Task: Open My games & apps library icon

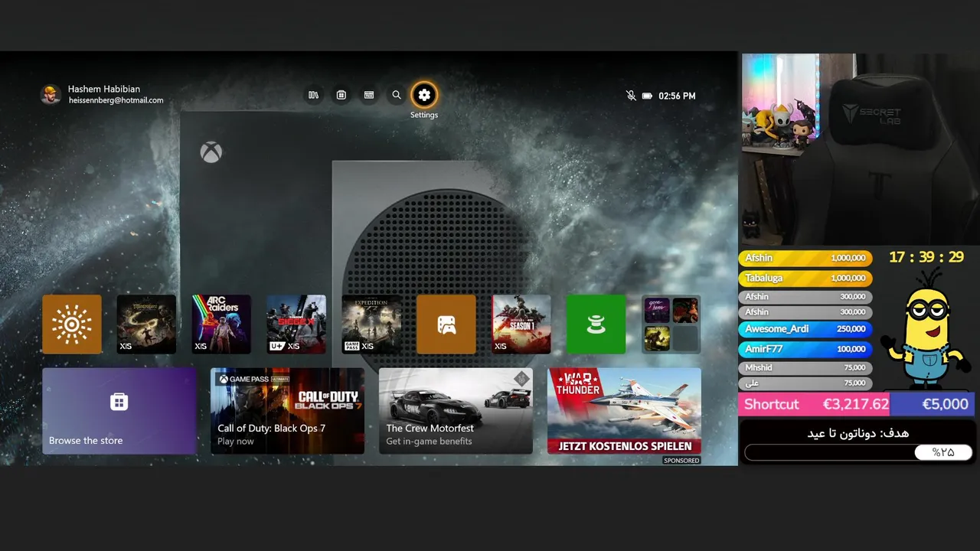Action: pos(313,95)
